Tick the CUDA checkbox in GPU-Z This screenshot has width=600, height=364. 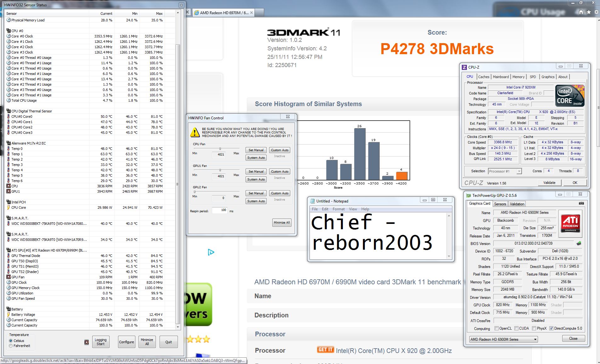[516, 328]
